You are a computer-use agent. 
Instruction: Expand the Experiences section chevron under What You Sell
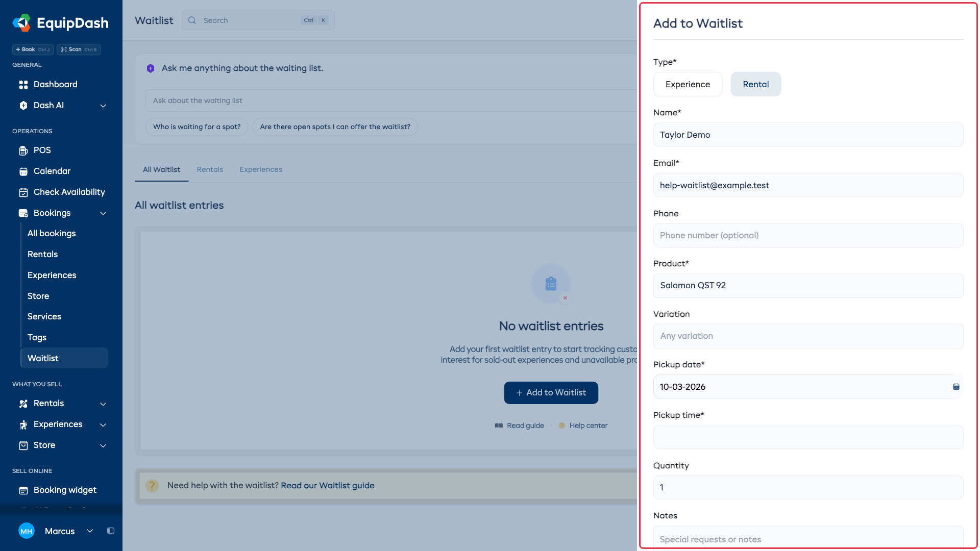click(103, 424)
